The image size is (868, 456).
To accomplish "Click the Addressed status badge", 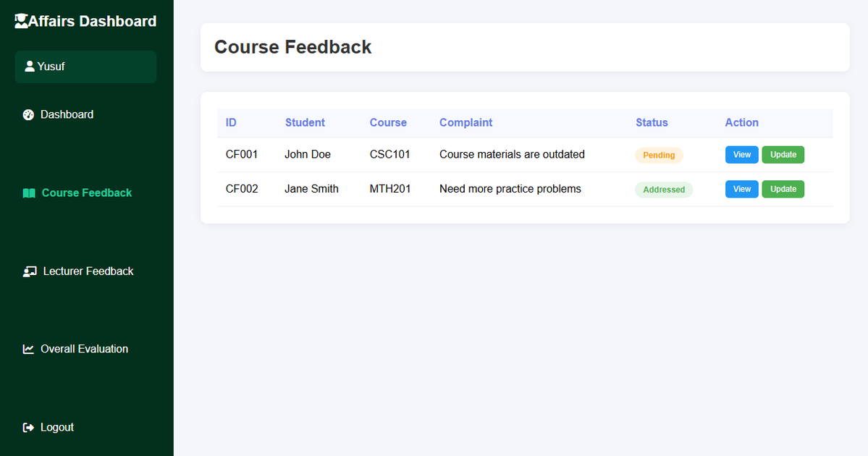I will [x=664, y=190].
